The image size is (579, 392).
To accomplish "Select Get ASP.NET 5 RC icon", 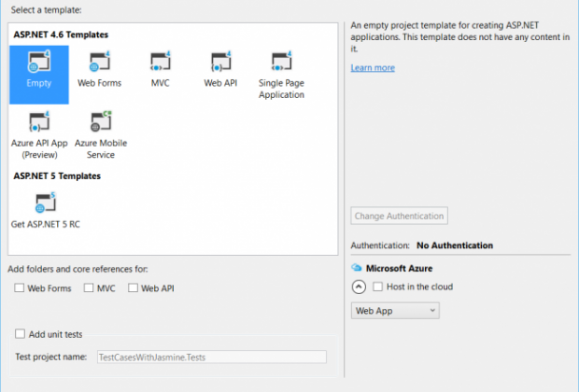I will pyautogui.click(x=45, y=203).
